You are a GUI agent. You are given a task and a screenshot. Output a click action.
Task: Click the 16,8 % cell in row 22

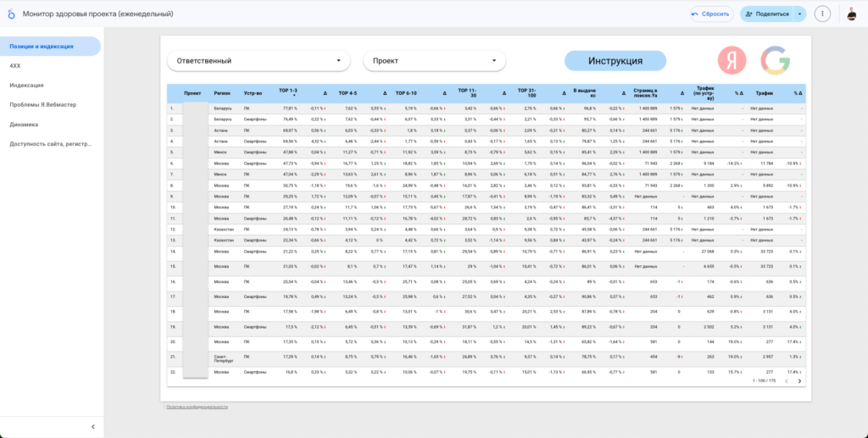click(x=292, y=372)
